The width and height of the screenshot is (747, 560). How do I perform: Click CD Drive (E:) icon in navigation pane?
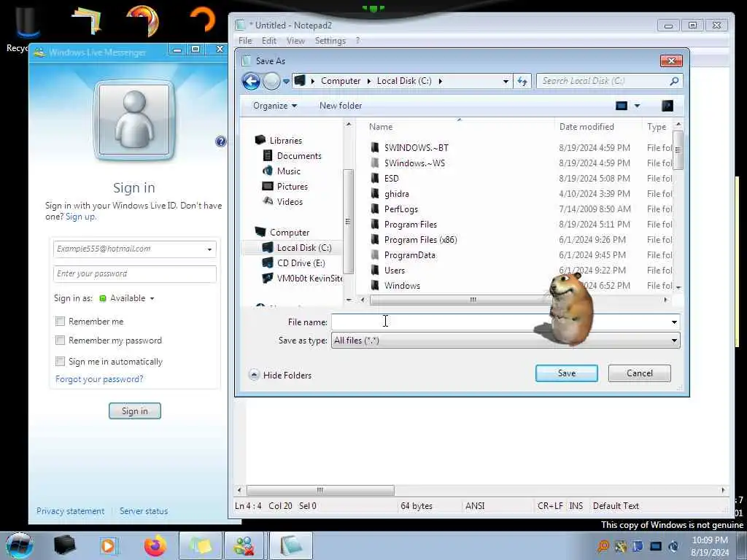coord(268,262)
